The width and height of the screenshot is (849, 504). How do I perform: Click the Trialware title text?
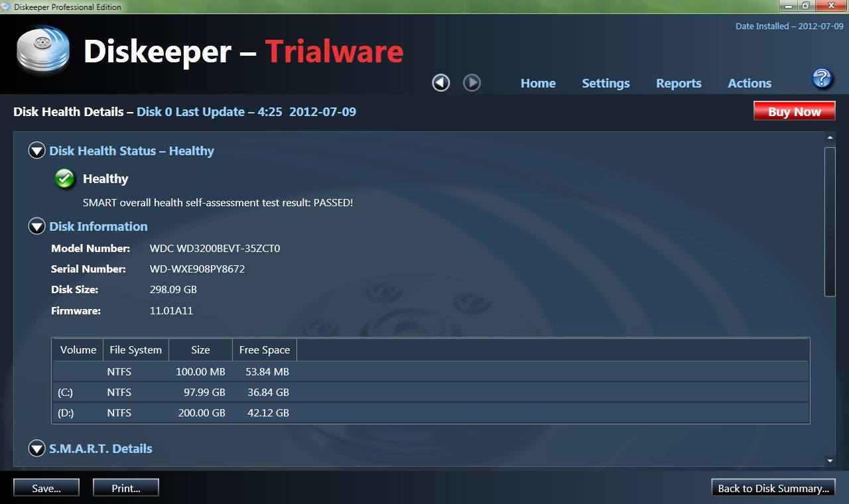334,51
